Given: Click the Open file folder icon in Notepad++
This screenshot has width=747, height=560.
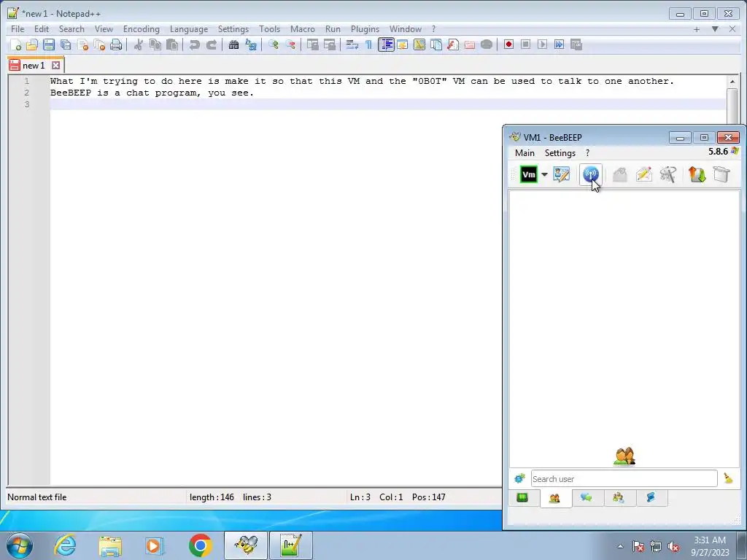Looking at the screenshot, I should coord(32,44).
